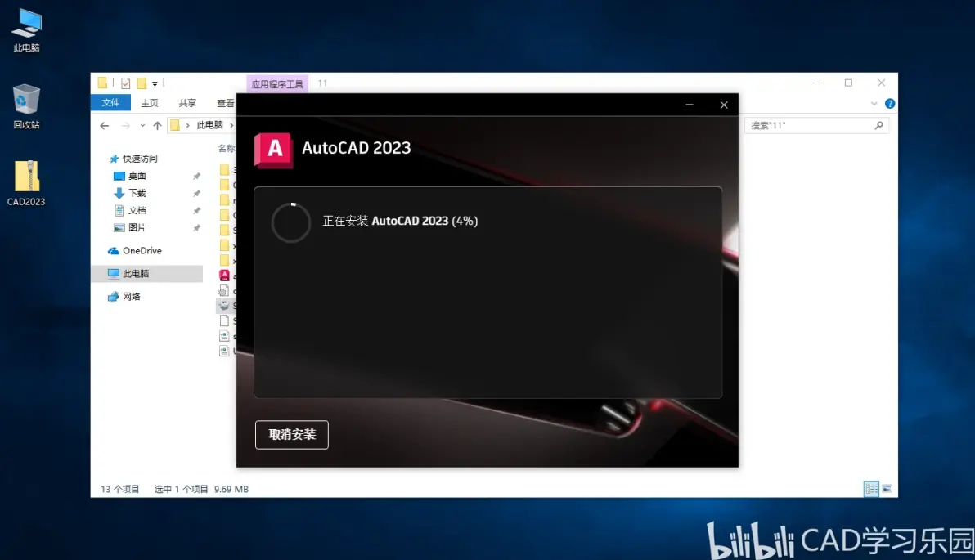
Task: Click 此电脑 breadcrumb in the address bar
Action: click(x=209, y=125)
